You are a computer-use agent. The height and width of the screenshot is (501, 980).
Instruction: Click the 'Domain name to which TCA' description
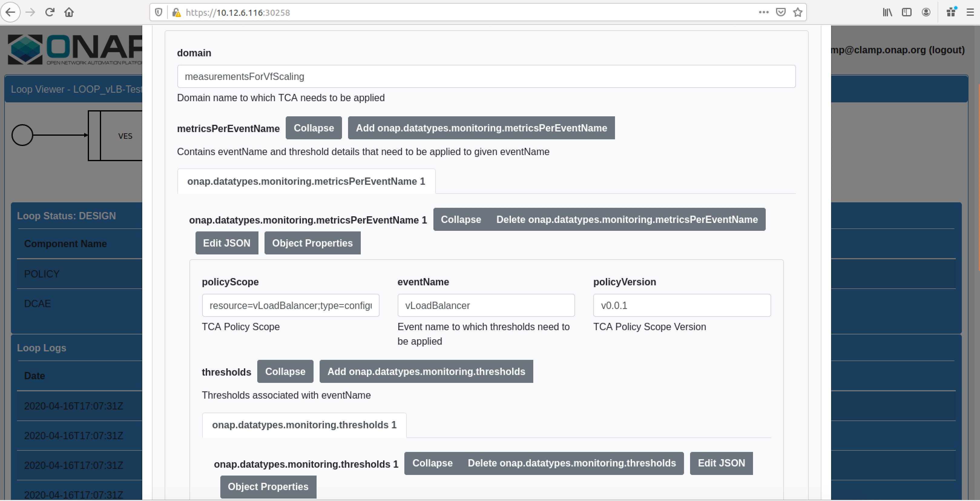coord(281,98)
